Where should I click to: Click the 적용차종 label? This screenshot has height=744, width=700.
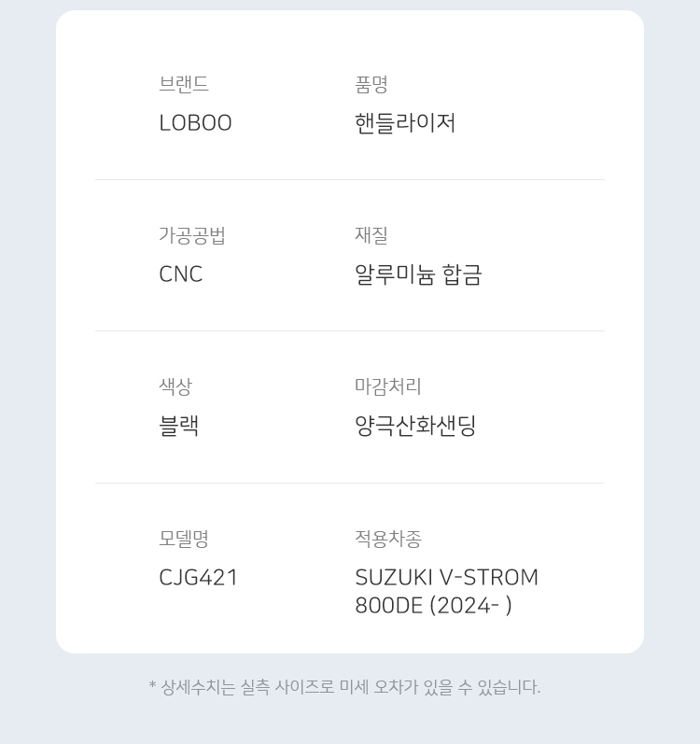coord(388,539)
